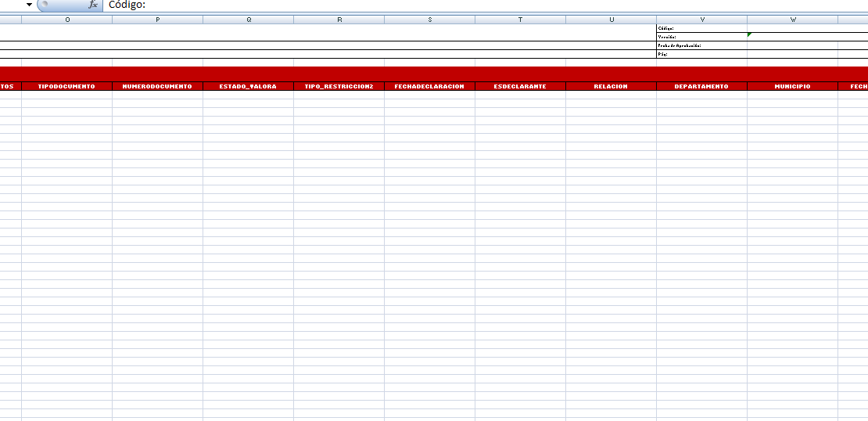Select the Pág: label cell
Image resolution: width=868 pixels, height=421 pixels.
(x=702, y=54)
